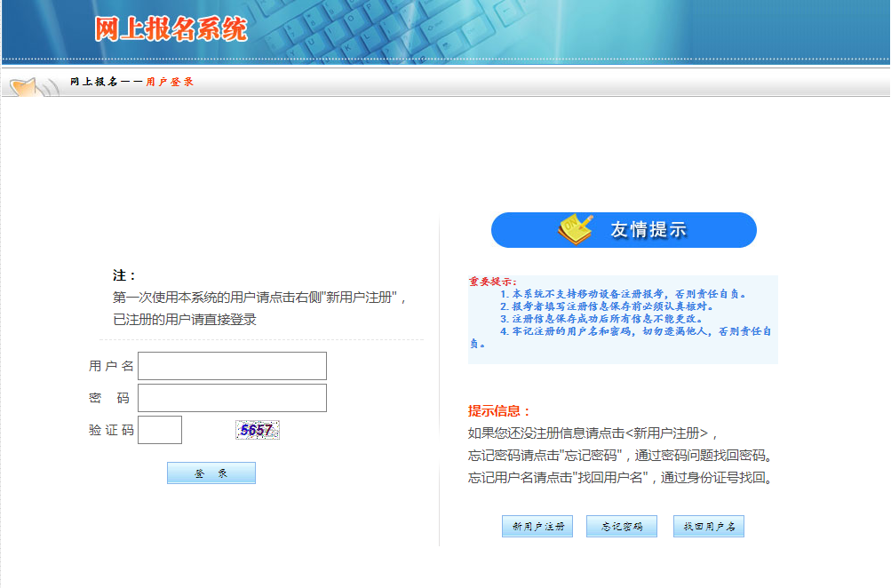
Task: Click the notepad icon in 友情提示 banner
Action: coord(575,229)
